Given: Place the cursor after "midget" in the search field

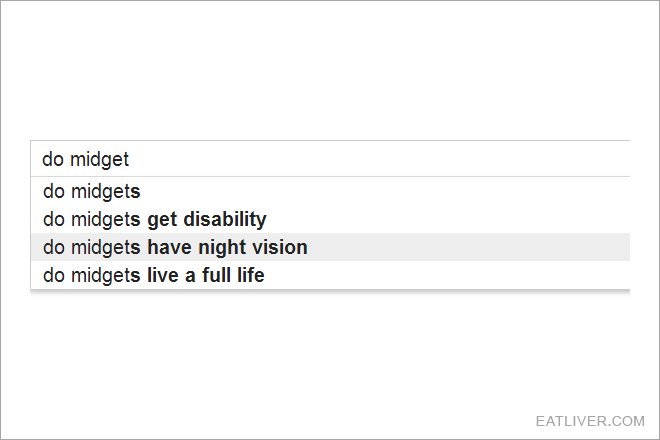Looking at the screenshot, I should 130,159.
